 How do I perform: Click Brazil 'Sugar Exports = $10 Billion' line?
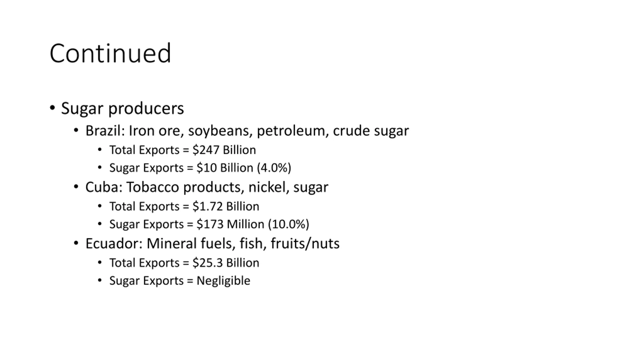click(x=200, y=168)
